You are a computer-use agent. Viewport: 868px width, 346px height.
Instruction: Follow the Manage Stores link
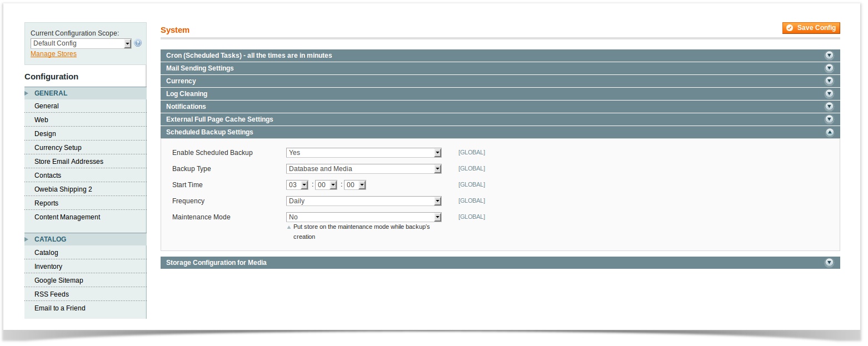click(53, 54)
